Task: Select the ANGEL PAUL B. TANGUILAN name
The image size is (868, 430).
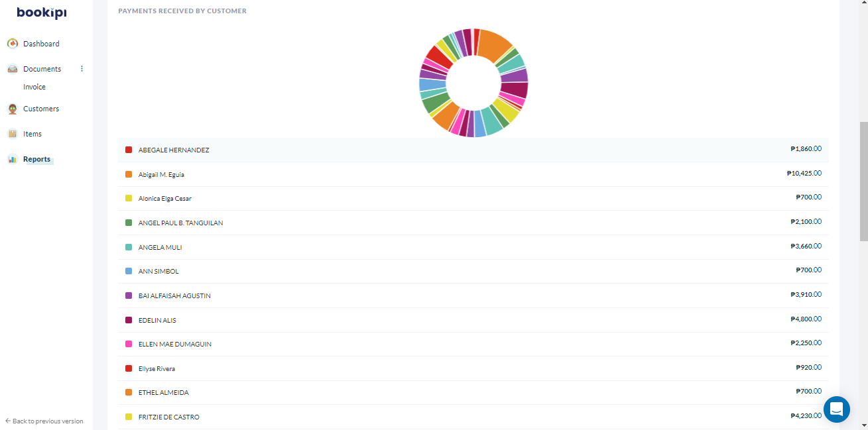Action: (180, 223)
